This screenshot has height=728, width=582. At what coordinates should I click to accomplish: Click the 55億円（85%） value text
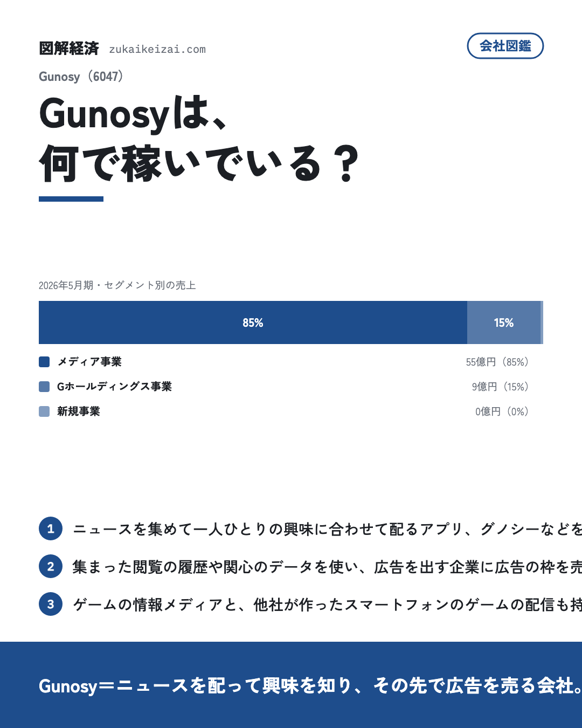497,362
